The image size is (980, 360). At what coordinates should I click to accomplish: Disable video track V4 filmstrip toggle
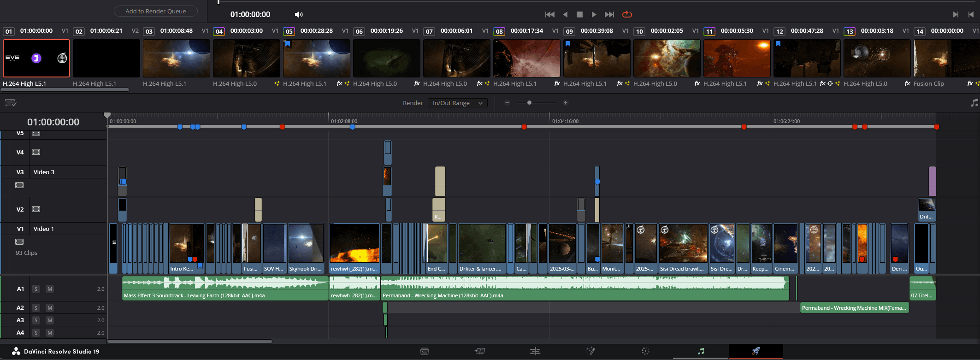36,152
